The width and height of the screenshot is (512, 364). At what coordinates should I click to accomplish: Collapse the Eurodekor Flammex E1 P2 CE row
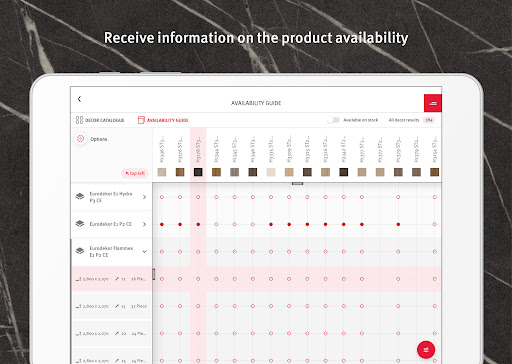pyautogui.click(x=144, y=251)
